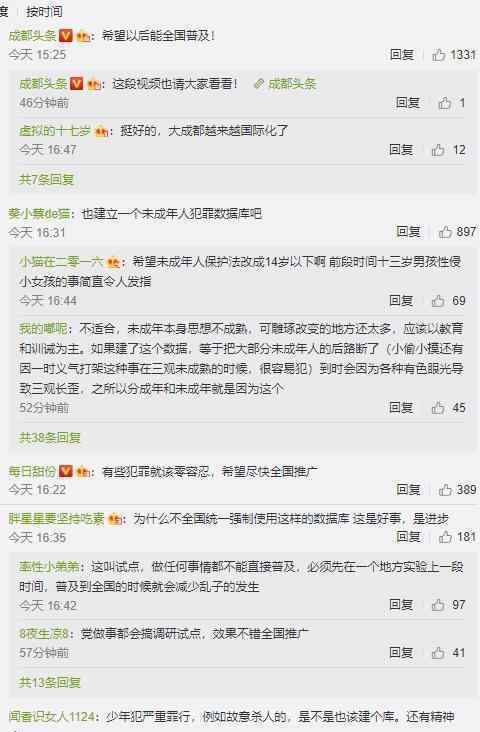The height and width of the screenshot is (732, 480).
Task: Open 小猫在二零一六 user profile
Action: pyautogui.click(x=61, y=262)
